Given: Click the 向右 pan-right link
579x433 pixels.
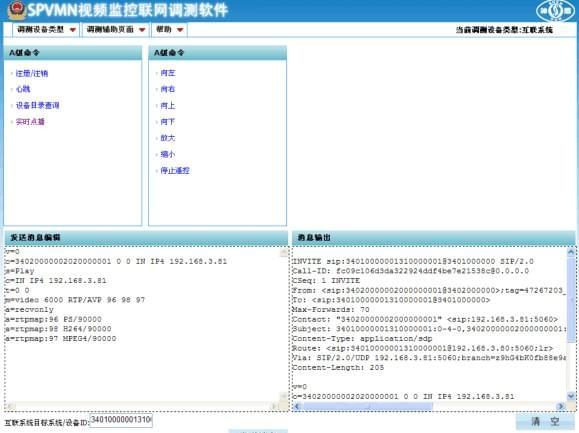Looking at the screenshot, I should coord(168,89).
